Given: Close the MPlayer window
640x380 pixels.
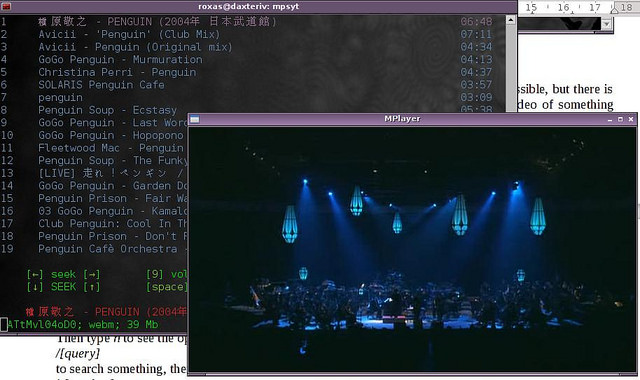Looking at the screenshot, I should click(631, 119).
